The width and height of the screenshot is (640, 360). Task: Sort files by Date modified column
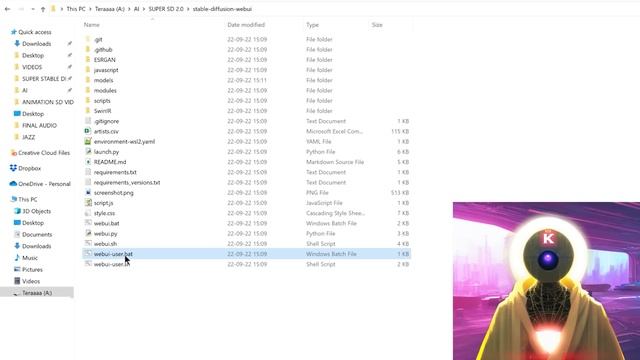[x=246, y=25]
